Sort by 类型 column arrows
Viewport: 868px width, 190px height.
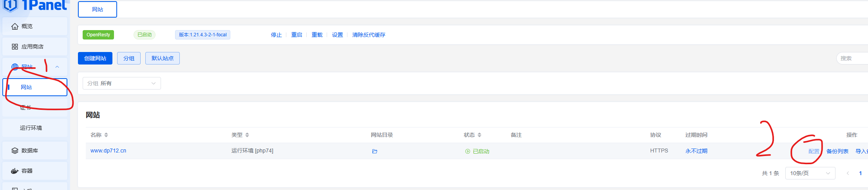point(247,135)
